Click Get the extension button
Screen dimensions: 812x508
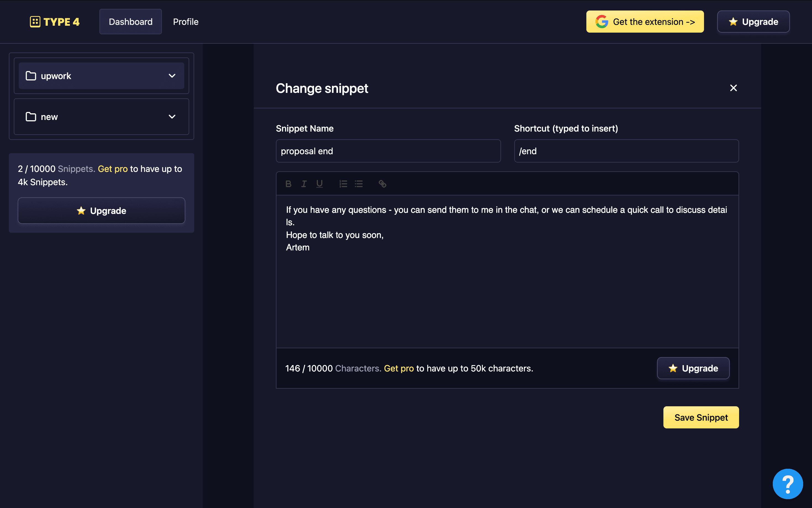tap(645, 22)
